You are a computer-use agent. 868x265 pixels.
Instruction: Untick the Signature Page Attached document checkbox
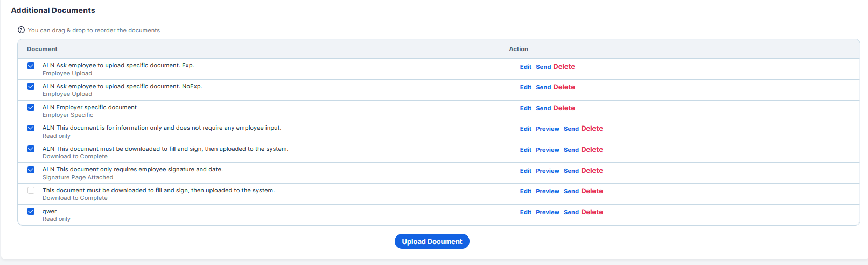(31, 170)
